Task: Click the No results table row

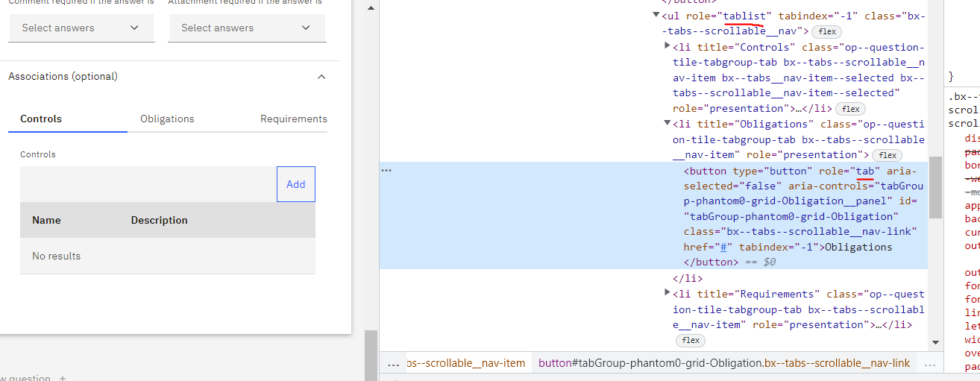Action: pyautogui.click(x=168, y=256)
